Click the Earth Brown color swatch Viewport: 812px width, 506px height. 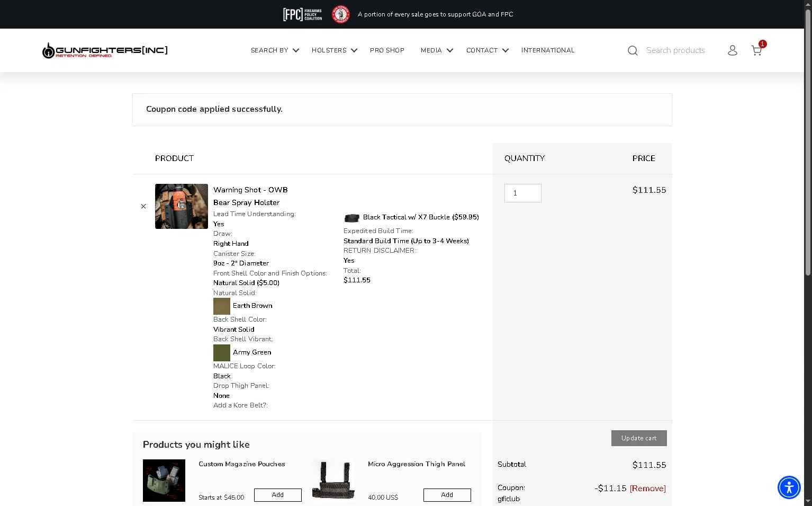tap(222, 306)
